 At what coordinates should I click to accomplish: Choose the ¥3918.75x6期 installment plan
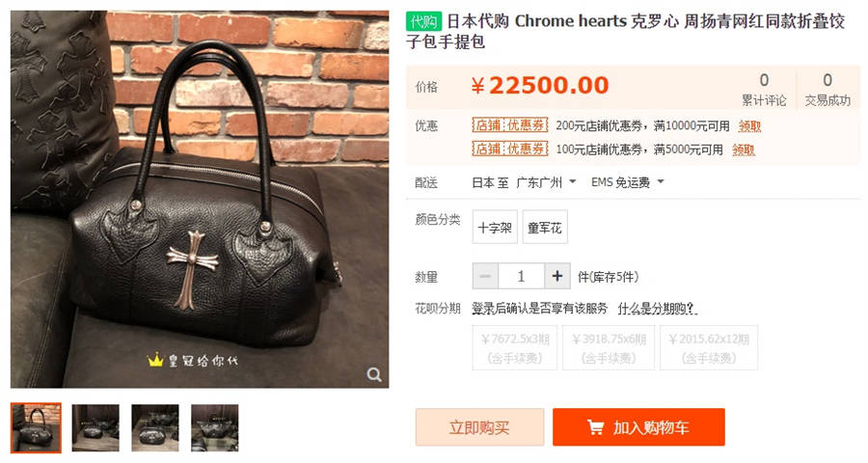609,347
